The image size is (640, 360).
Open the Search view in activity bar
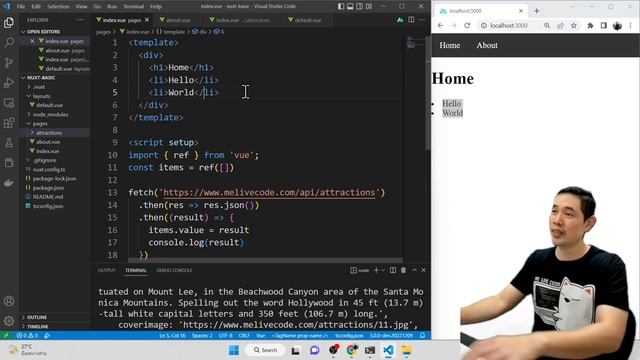9,42
